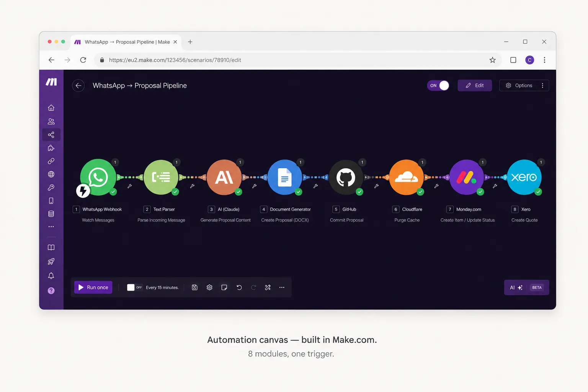Image resolution: width=588 pixels, height=392 pixels.
Task: Open Devices phone icon in the sidebar
Action: click(x=51, y=201)
